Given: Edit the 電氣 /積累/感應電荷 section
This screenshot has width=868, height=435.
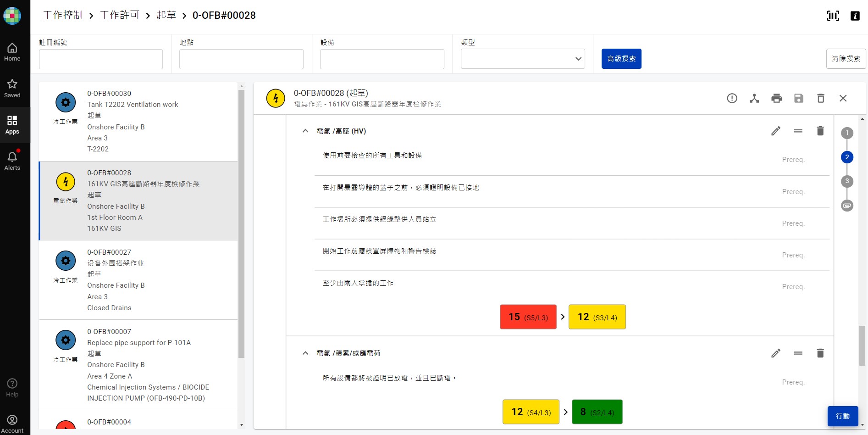Looking at the screenshot, I should (776, 353).
